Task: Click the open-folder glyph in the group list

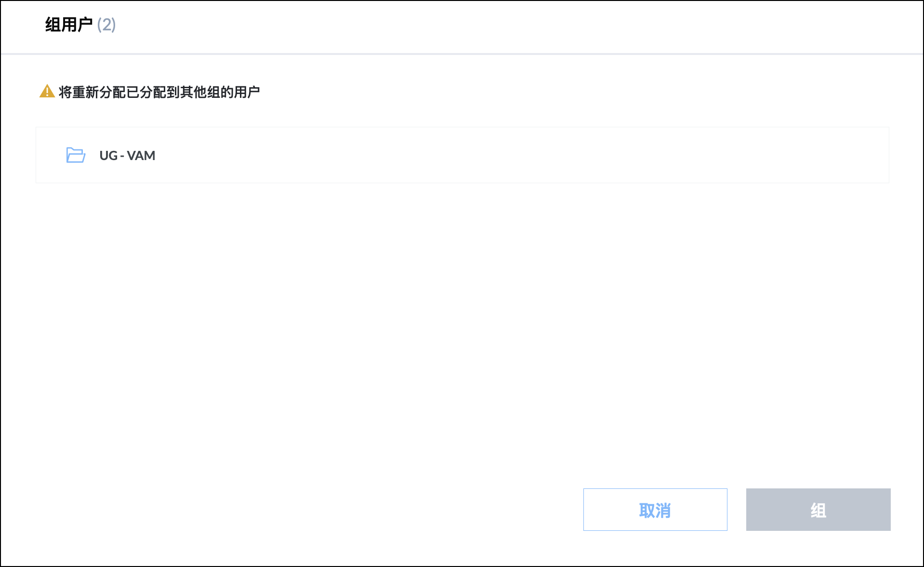Action: tap(76, 155)
